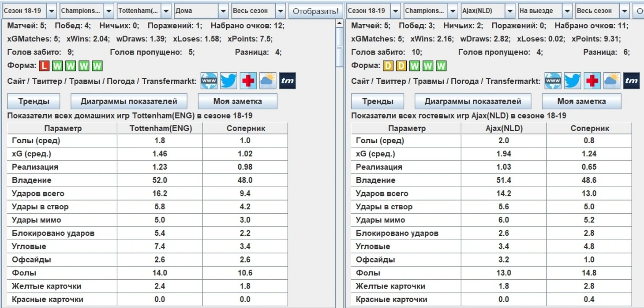The width and height of the screenshot is (644, 308).
Task: Open Ajax website globe icon
Action: pyautogui.click(x=553, y=81)
